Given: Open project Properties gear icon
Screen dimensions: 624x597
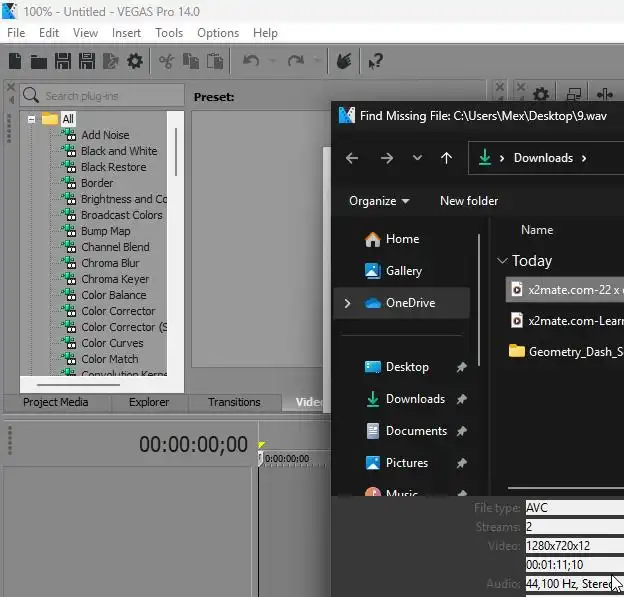Looking at the screenshot, I should point(135,61).
